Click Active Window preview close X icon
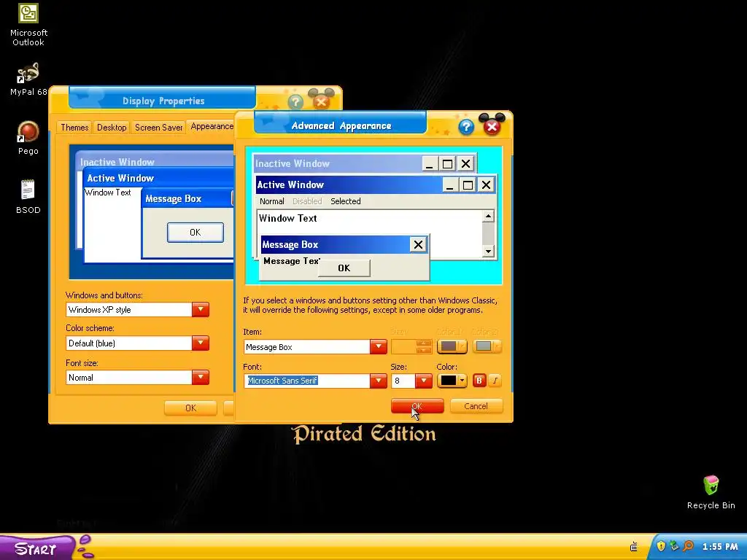This screenshot has height=560, width=747. coord(486,184)
